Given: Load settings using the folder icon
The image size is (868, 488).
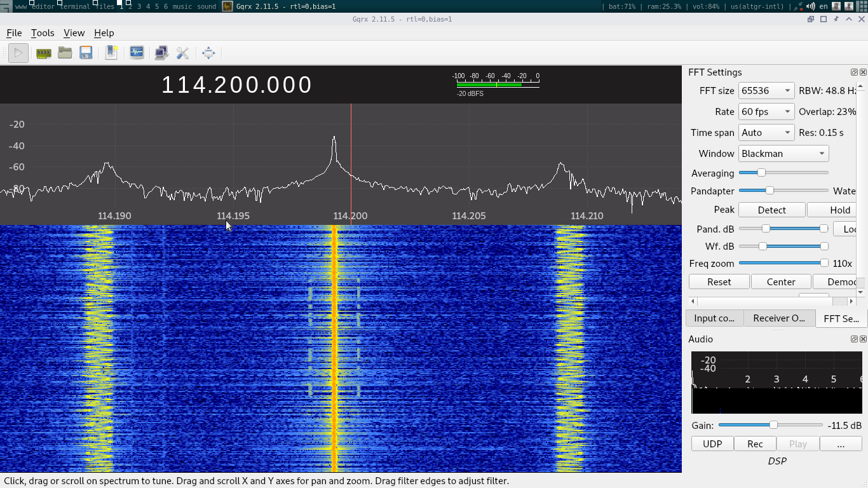Looking at the screenshot, I should 65,53.
